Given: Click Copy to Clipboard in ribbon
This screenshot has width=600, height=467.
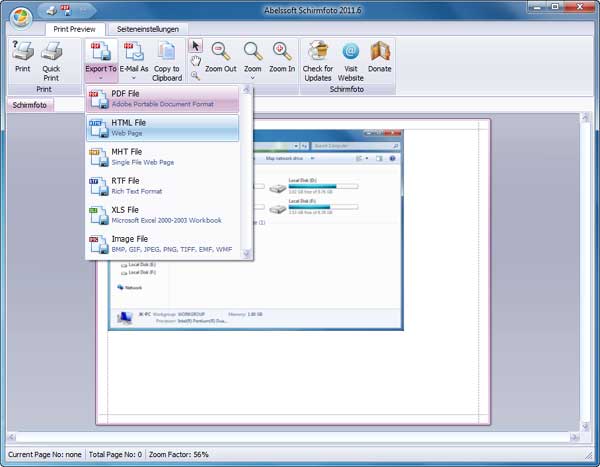Looking at the screenshot, I should (x=167, y=61).
